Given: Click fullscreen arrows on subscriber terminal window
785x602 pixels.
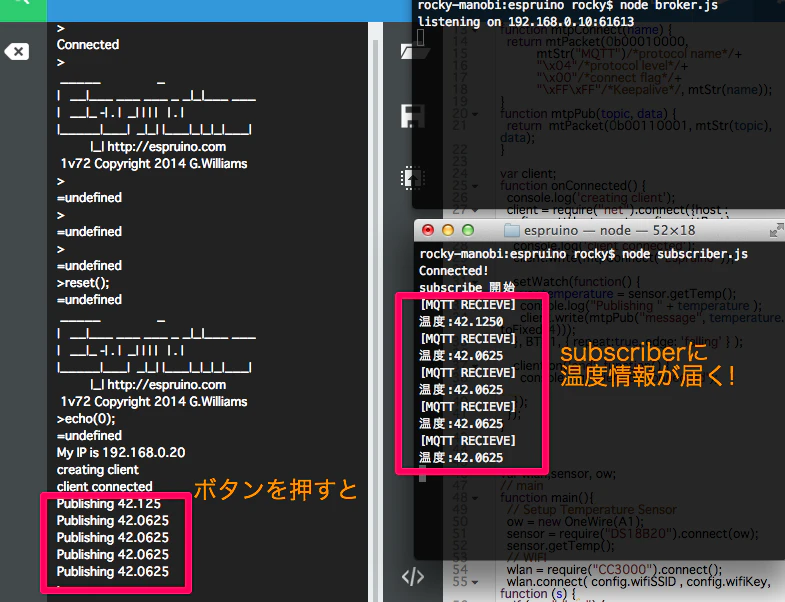Looking at the screenshot, I should [775, 230].
